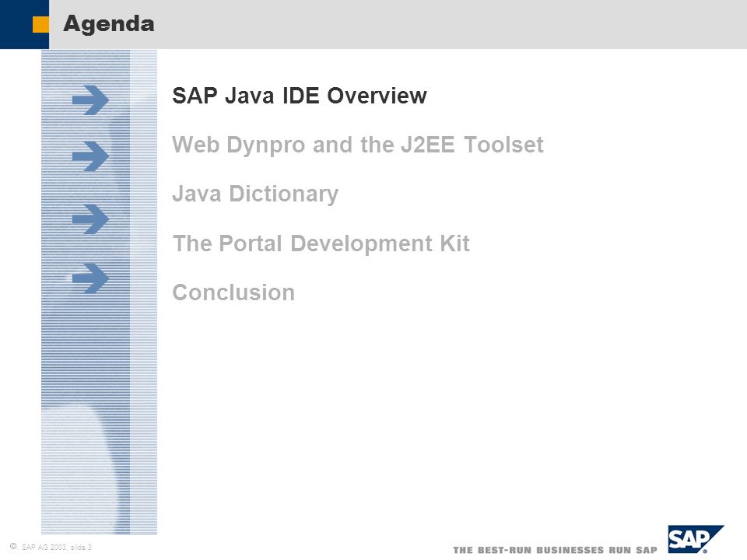Click The Portal Development Kit item
Screen dimensions: 747x560
[x=321, y=243]
